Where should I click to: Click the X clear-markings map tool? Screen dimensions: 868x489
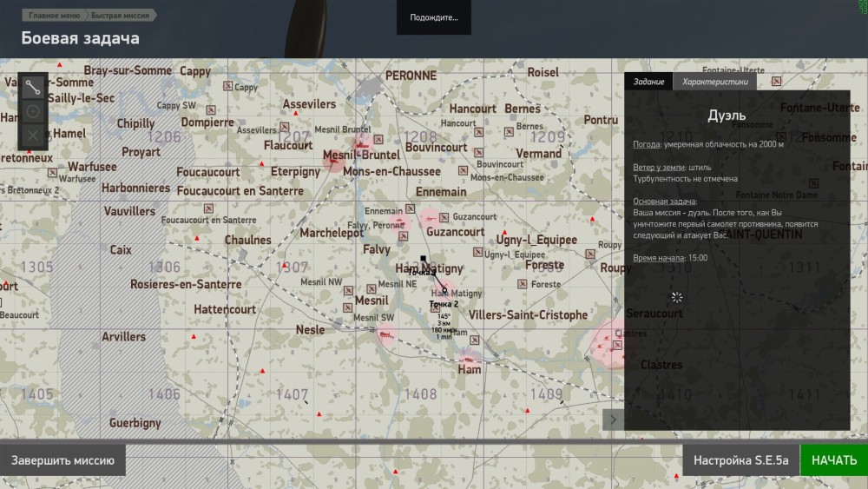coord(33,135)
